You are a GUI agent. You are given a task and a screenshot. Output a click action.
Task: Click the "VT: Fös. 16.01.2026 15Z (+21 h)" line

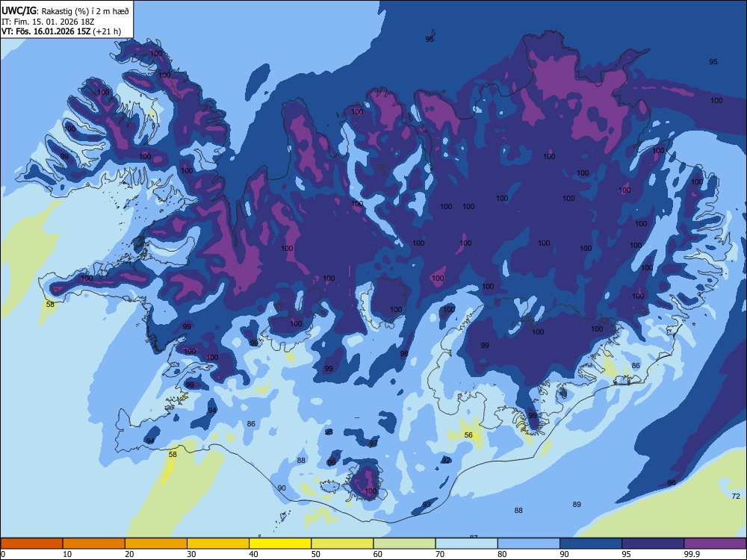click(61, 32)
